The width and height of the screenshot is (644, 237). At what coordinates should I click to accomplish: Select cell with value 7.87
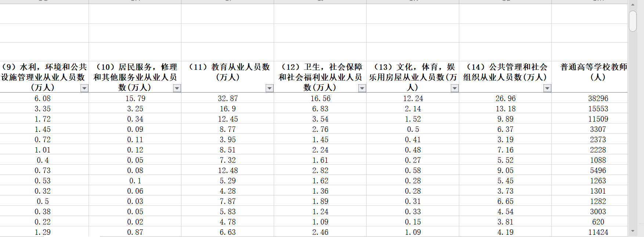coord(228,201)
